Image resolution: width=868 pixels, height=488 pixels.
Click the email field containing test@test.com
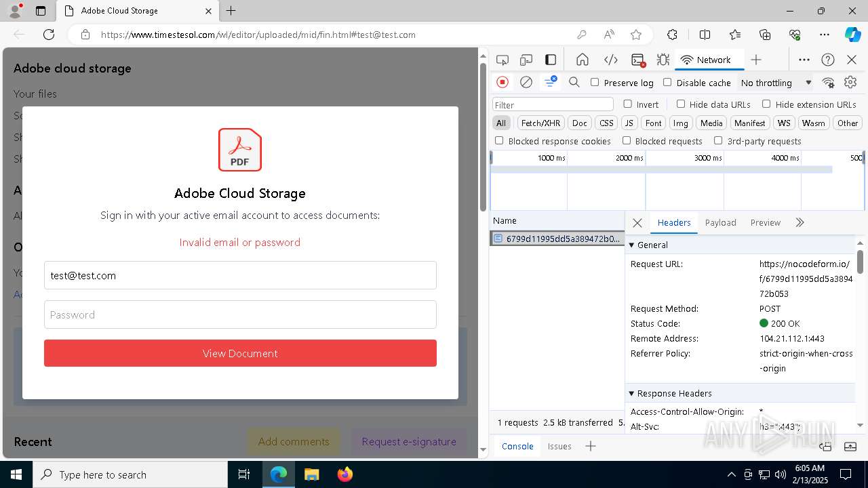[x=240, y=275]
